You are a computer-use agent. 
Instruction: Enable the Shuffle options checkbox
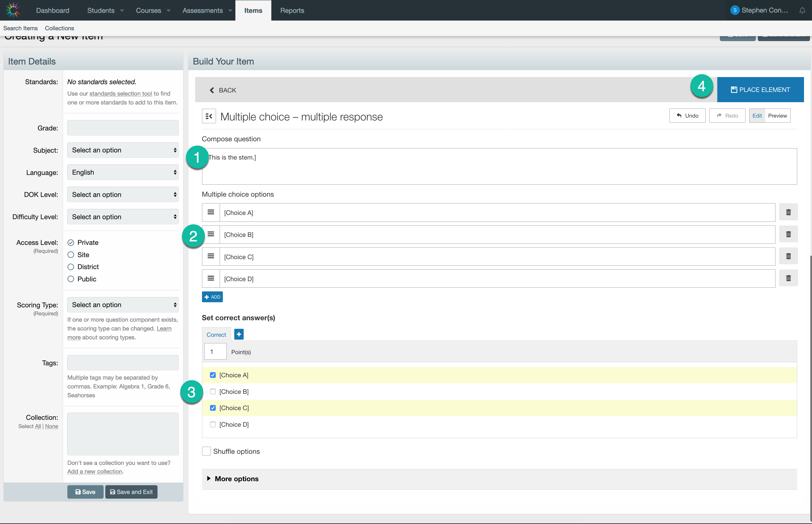click(x=207, y=451)
